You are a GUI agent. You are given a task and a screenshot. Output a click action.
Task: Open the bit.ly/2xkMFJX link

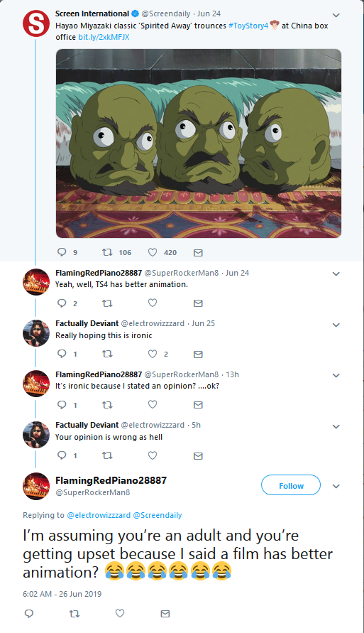[x=104, y=37]
